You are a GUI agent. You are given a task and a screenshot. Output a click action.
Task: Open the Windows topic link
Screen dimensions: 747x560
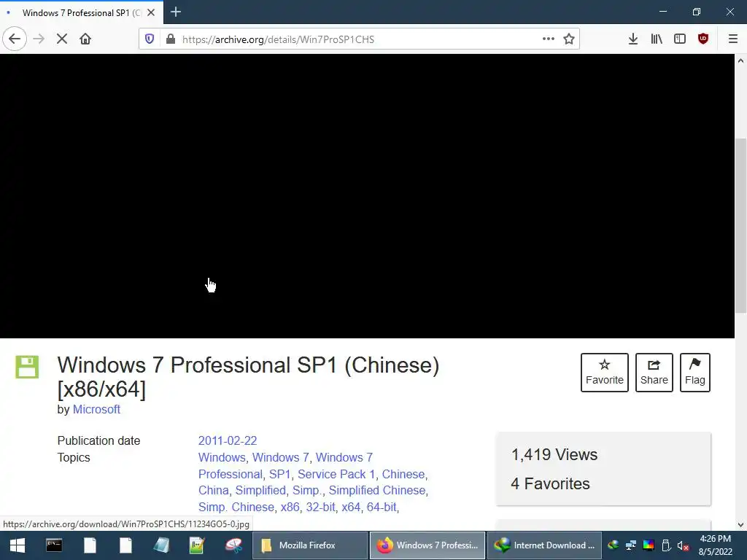click(222, 457)
